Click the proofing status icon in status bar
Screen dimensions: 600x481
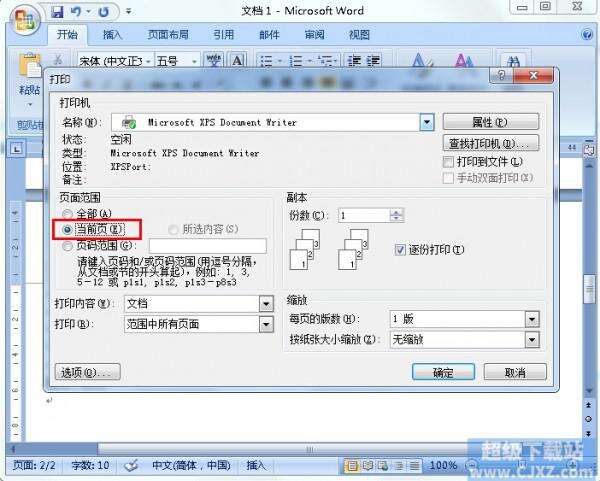[131, 466]
